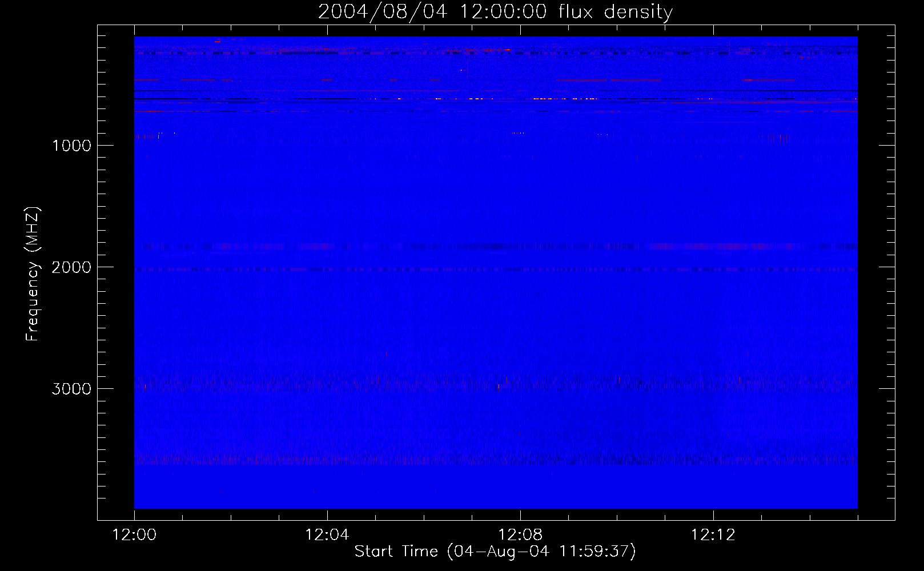This screenshot has height=571, width=924.
Task: Click the 3000 frequency tick label
Action: click(71, 389)
